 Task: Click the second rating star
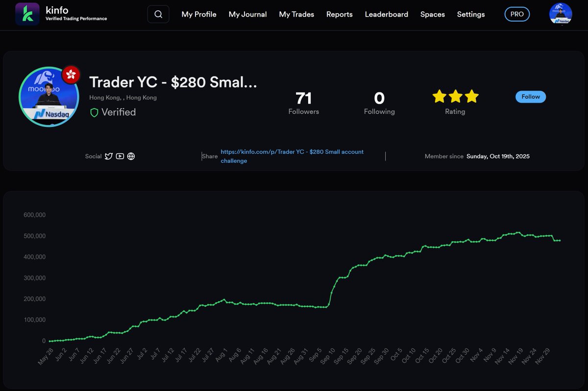point(456,97)
